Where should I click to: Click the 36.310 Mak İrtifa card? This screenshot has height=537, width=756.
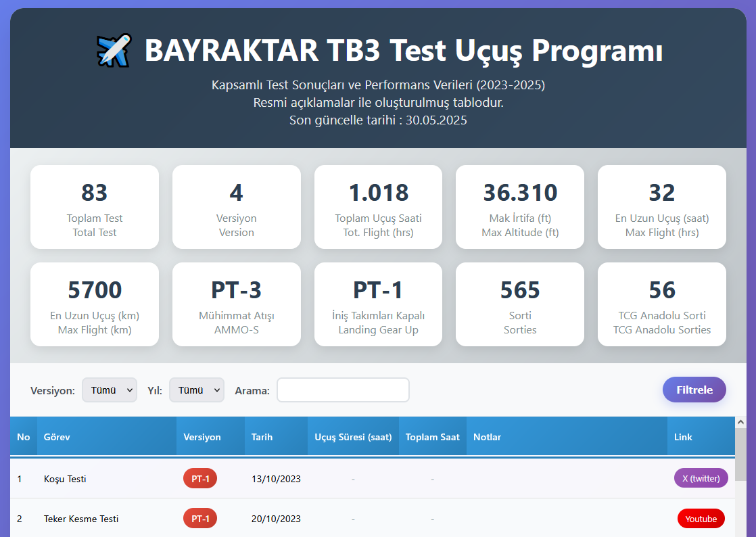click(520, 207)
